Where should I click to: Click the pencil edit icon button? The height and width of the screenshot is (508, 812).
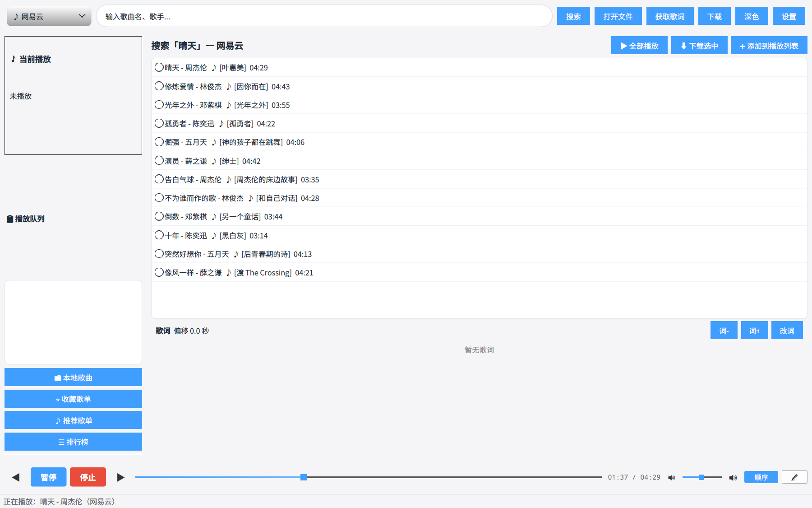[x=794, y=477]
